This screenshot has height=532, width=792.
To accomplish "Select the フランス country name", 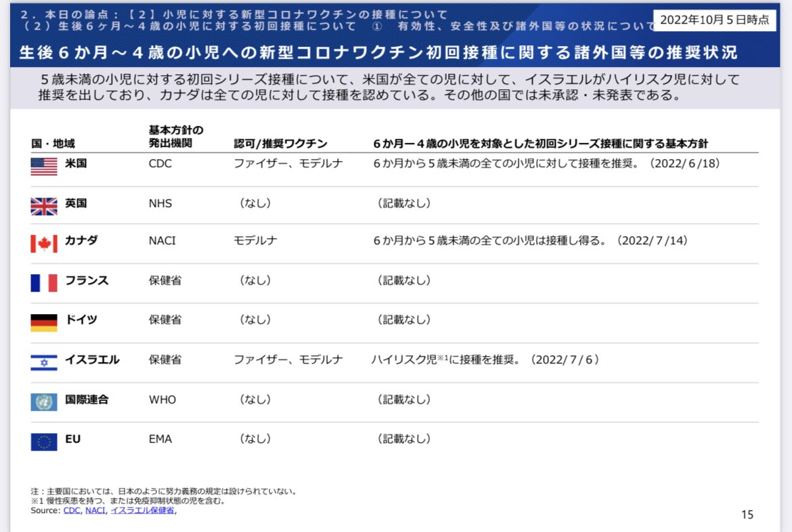I will (87, 280).
